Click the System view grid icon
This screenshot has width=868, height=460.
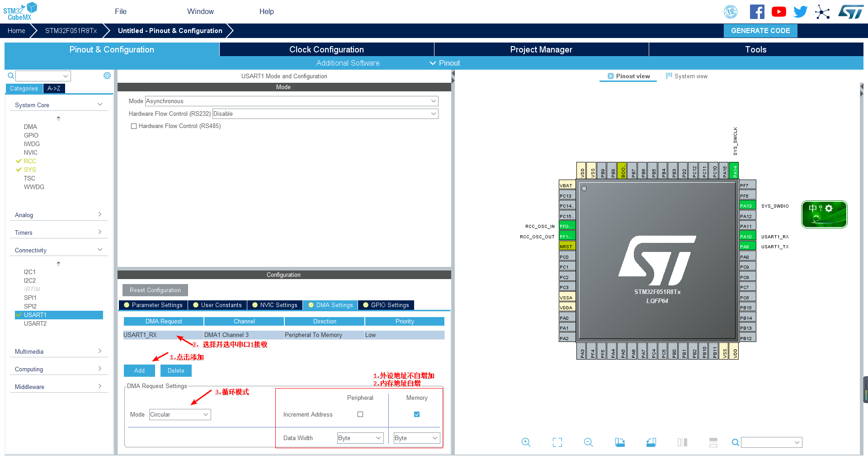[x=669, y=76]
